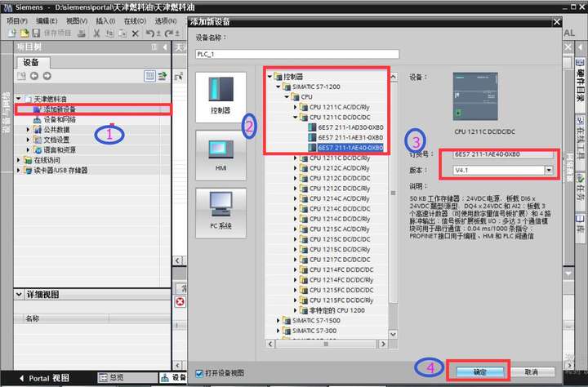The width and height of the screenshot is (588, 387).
Task: Open the 选项(N) menu
Action: (165, 21)
